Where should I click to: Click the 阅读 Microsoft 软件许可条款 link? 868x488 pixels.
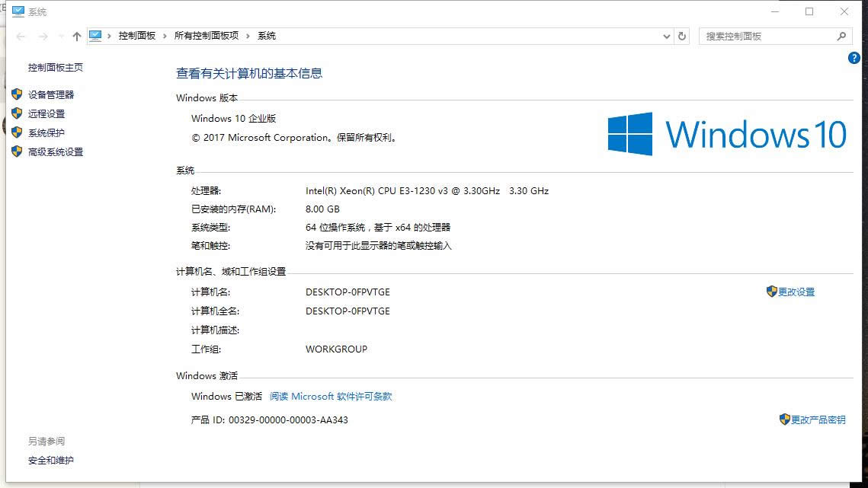(331, 396)
